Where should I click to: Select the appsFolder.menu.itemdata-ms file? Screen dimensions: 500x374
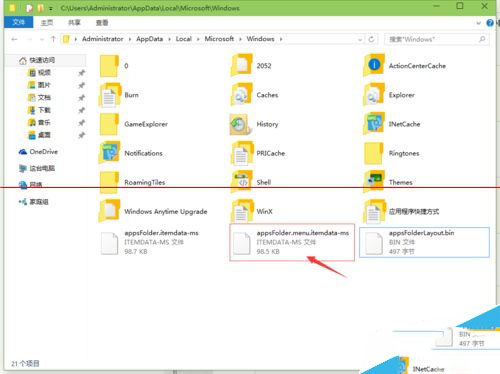click(292, 242)
